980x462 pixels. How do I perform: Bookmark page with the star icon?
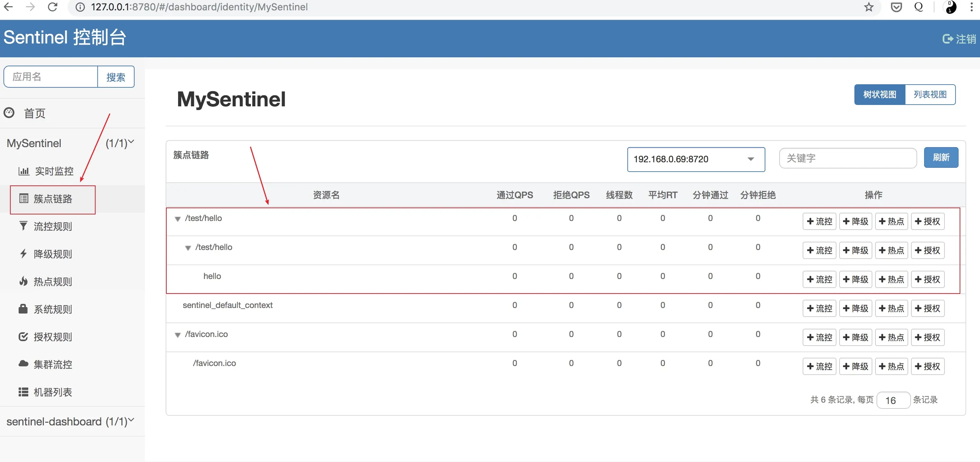click(x=869, y=7)
